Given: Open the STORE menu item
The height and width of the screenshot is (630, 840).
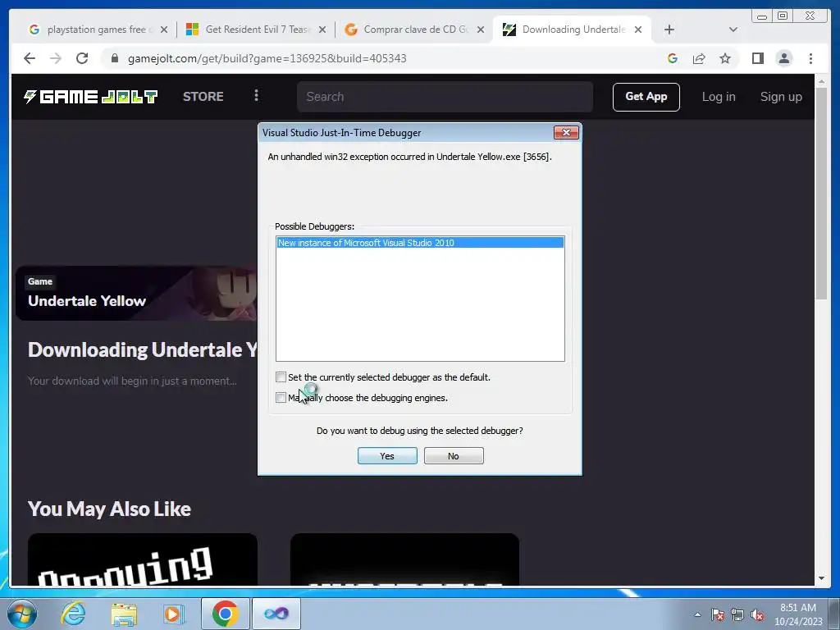Looking at the screenshot, I should point(203,97).
